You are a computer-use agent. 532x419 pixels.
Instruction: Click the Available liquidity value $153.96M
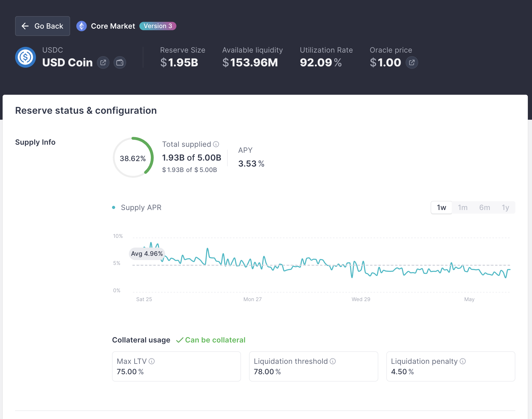[x=250, y=62]
